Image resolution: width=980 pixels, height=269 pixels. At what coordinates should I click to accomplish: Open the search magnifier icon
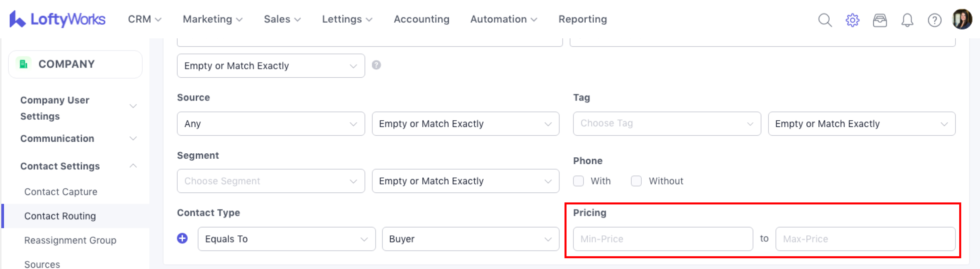[x=825, y=20]
